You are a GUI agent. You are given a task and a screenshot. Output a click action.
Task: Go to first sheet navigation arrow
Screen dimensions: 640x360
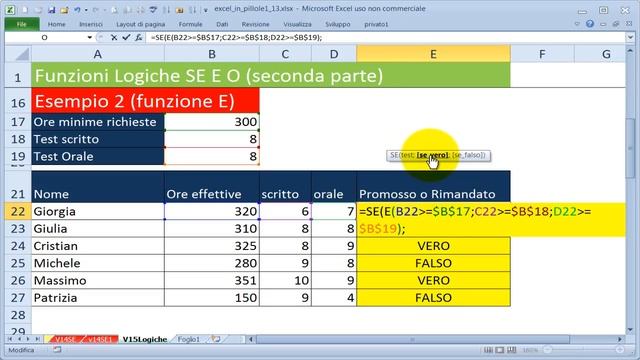pyautogui.click(x=10, y=339)
